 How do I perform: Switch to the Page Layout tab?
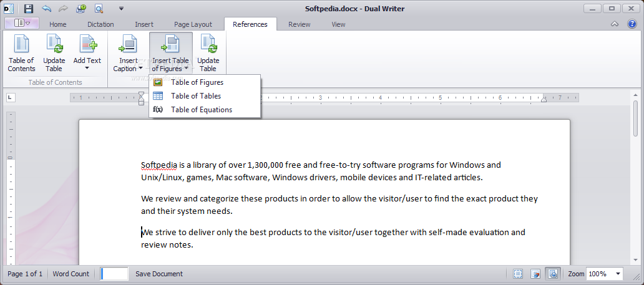(193, 24)
